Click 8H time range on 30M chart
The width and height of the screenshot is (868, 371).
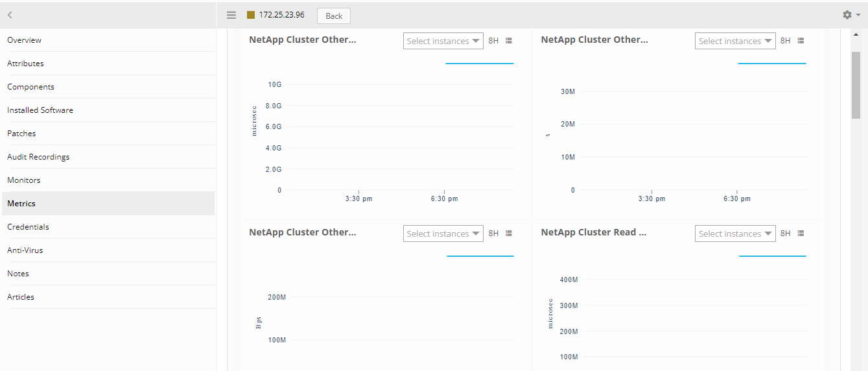pos(785,41)
